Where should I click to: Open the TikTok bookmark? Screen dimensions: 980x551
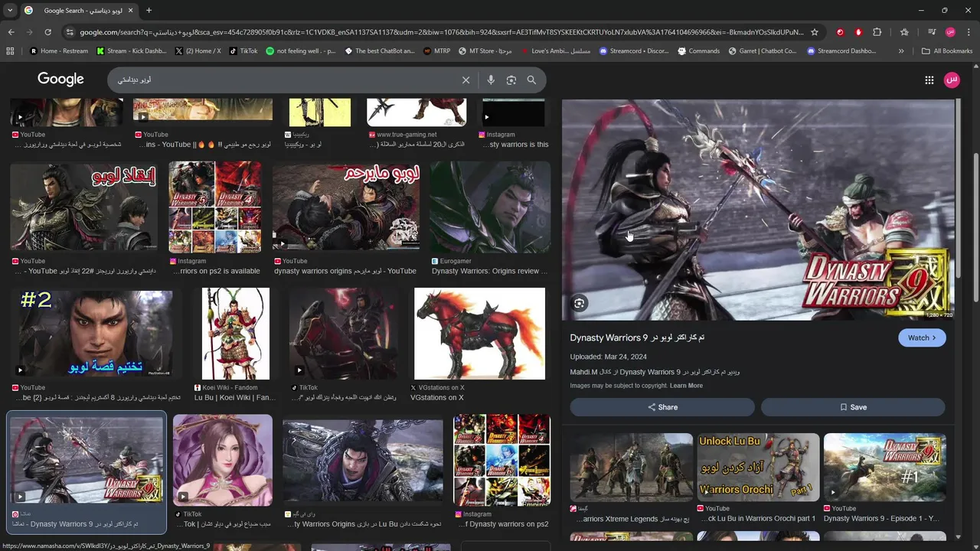(x=243, y=51)
